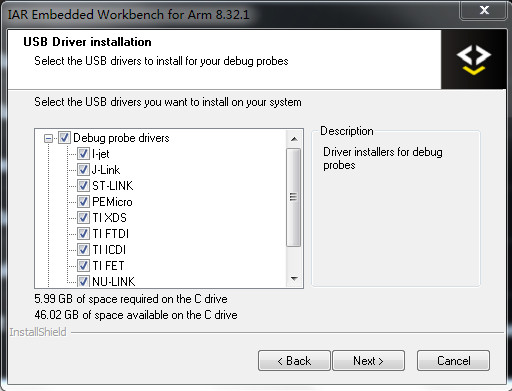Select the TI FET tree item label
The image size is (512, 391).
point(108,266)
